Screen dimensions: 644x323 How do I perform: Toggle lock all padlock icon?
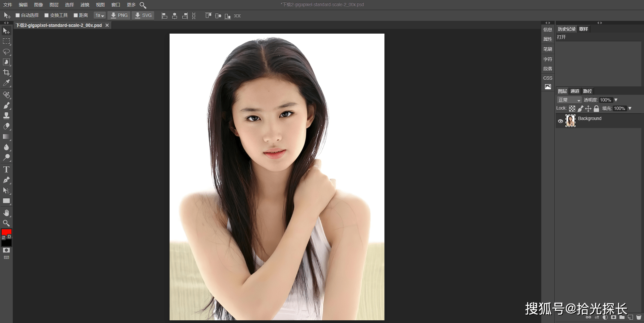tap(596, 109)
